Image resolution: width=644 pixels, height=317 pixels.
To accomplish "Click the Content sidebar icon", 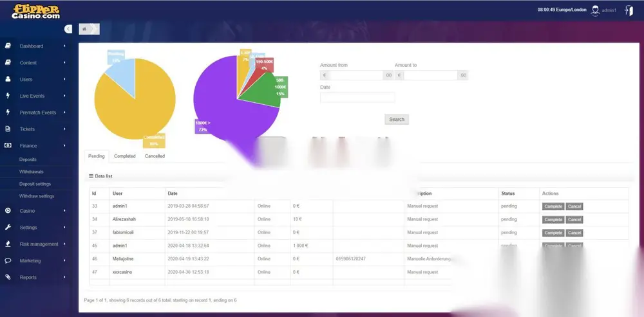I will click(x=8, y=62).
